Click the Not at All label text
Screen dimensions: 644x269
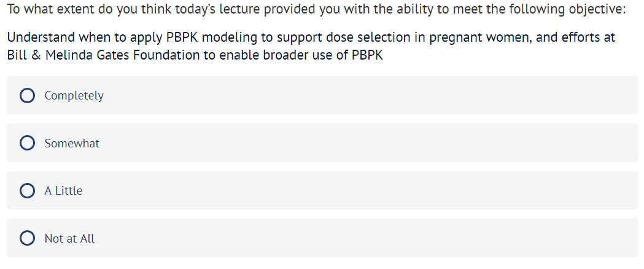69,239
